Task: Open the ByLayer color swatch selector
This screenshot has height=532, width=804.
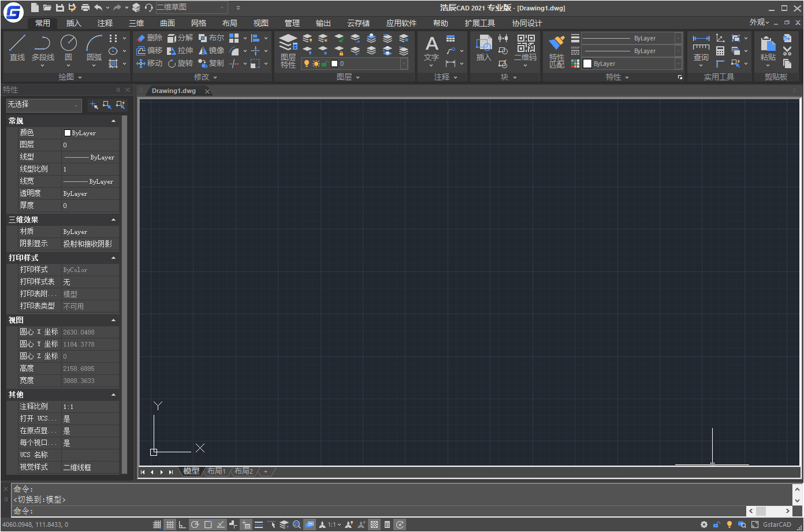Action: click(x=630, y=64)
